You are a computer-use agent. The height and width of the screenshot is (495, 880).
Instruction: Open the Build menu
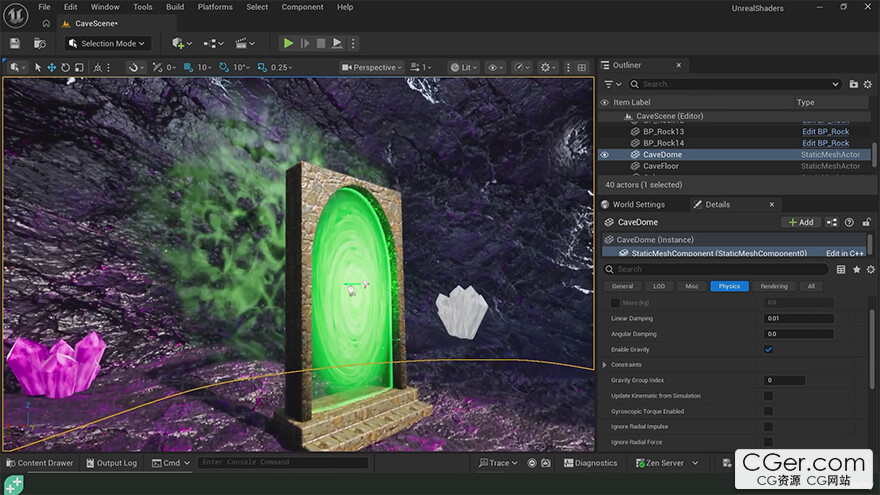coord(175,7)
